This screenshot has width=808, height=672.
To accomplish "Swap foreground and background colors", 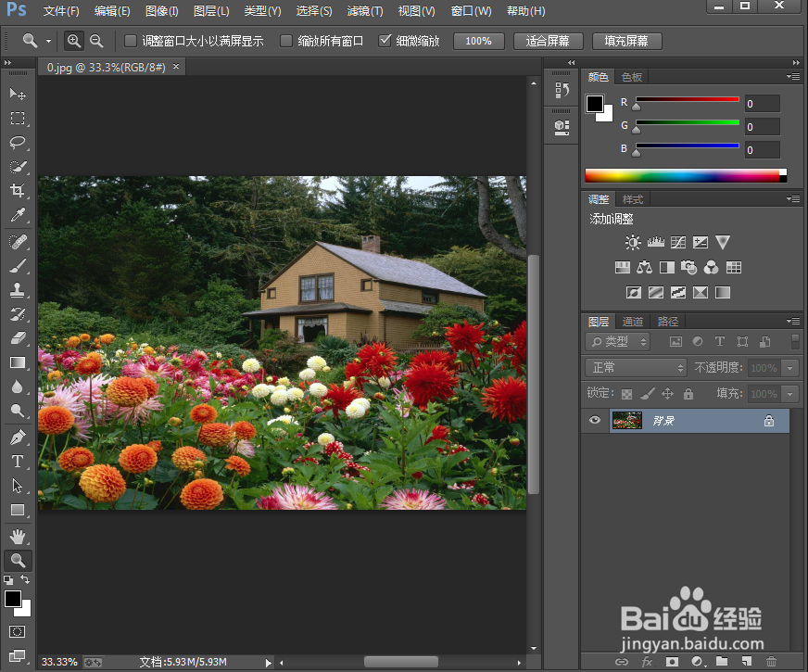I will [25, 579].
